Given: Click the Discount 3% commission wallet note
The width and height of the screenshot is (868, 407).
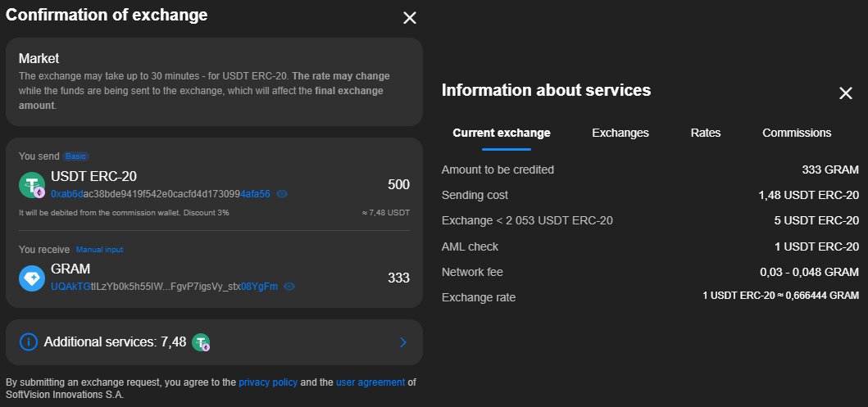Looking at the screenshot, I should pyautogui.click(x=124, y=213).
